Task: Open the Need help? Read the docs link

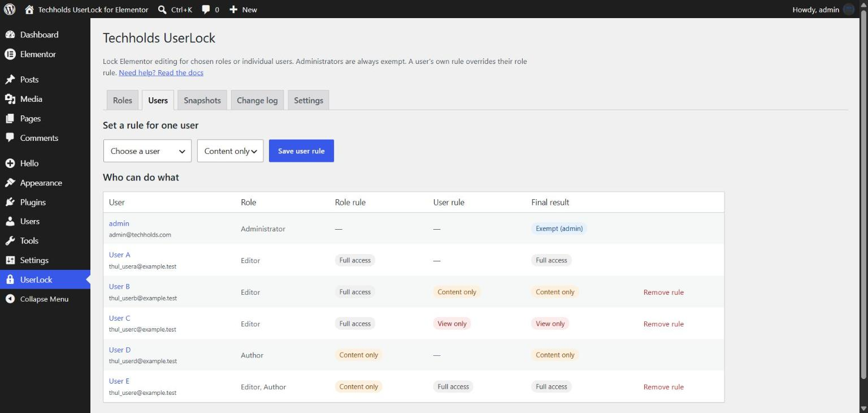Action: click(x=161, y=73)
